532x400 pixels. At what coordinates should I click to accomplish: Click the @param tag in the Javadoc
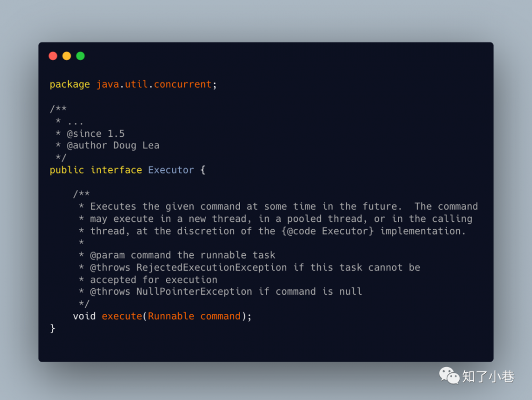(107, 255)
